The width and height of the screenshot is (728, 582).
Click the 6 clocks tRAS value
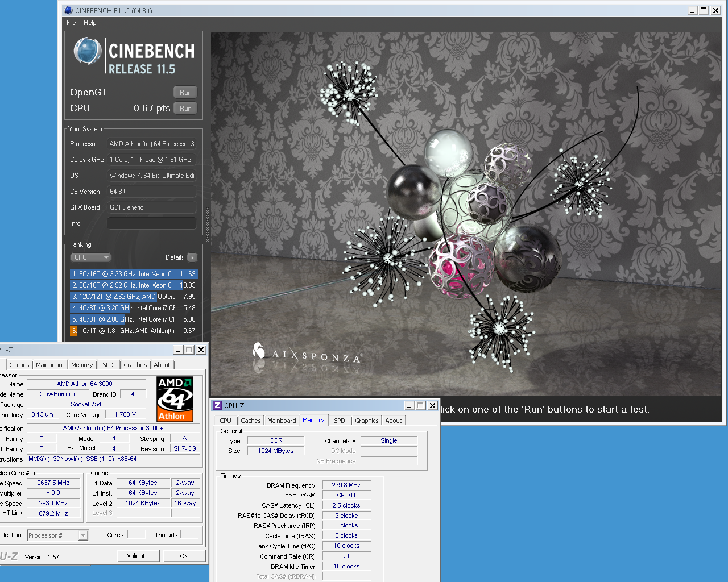346,535
